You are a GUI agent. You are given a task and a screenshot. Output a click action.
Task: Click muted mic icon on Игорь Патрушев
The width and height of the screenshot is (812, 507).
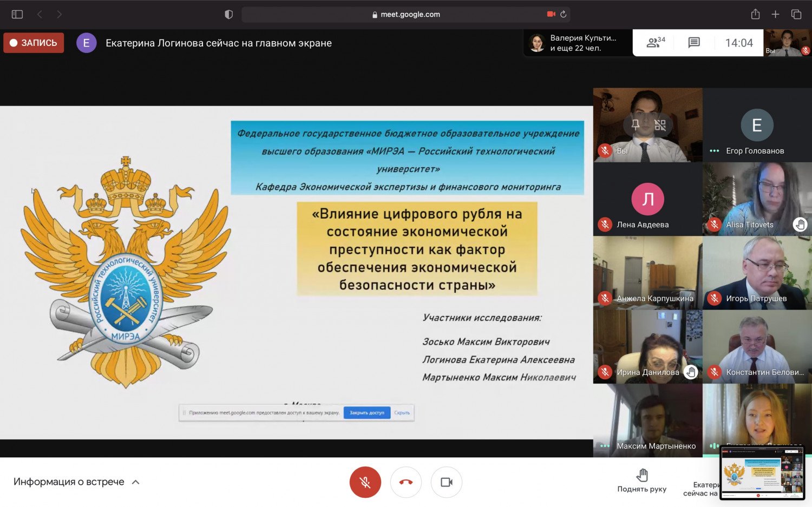[715, 298]
